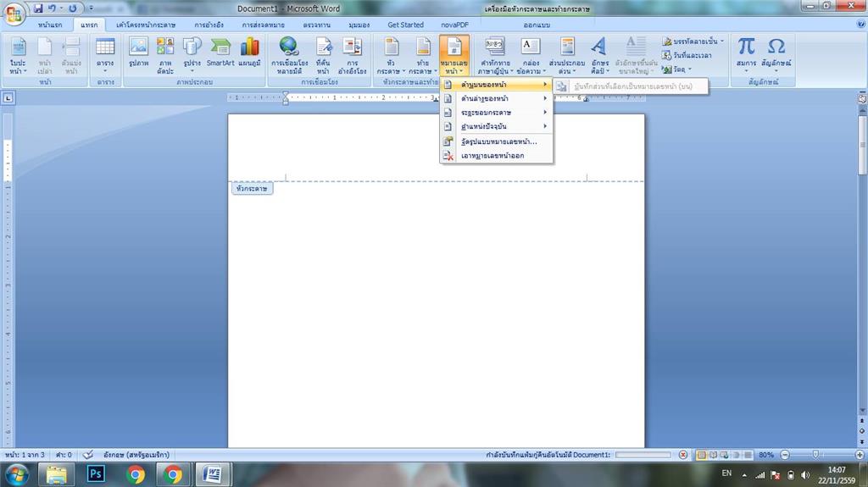Expand the Top of Page (ด้านบนของหน้า) submenu
The height and width of the screenshot is (487, 868).
coord(497,85)
